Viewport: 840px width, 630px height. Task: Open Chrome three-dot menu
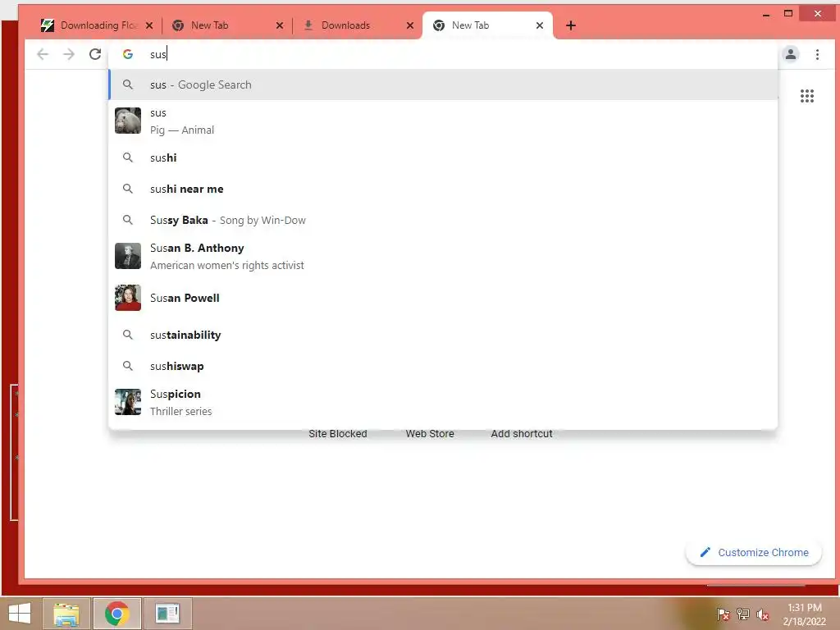click(817, 54)
